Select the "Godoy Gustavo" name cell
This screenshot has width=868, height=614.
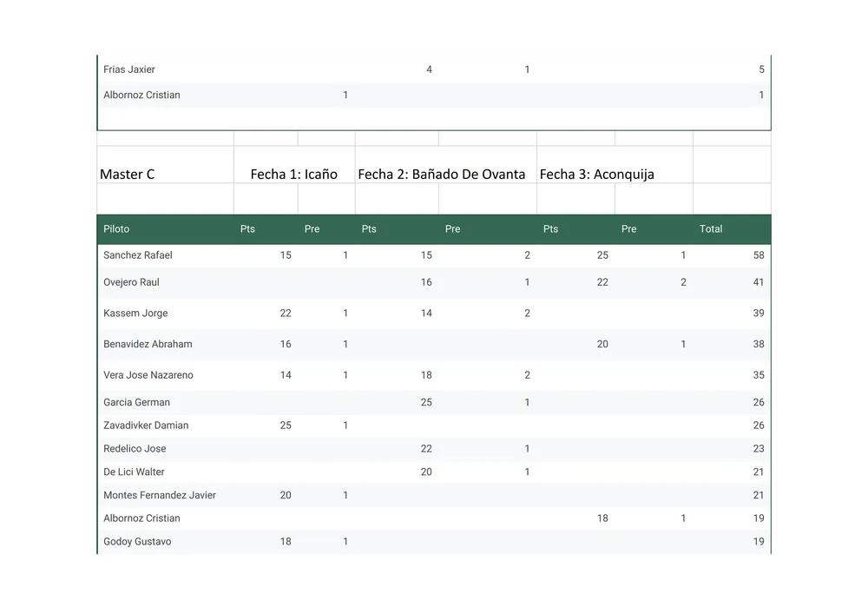pos(137,542)
